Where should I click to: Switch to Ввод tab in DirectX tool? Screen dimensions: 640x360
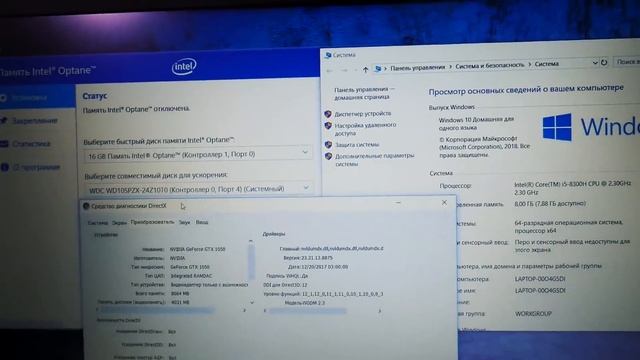pyautogui.click(x=202, y=222)
